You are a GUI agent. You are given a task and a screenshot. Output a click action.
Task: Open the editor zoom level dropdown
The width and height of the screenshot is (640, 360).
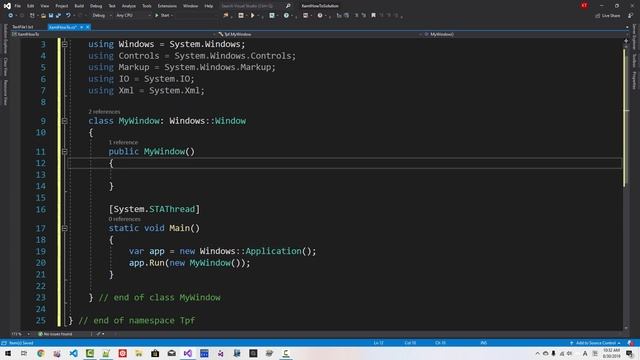pyautogui.click(x=21, y=334)
